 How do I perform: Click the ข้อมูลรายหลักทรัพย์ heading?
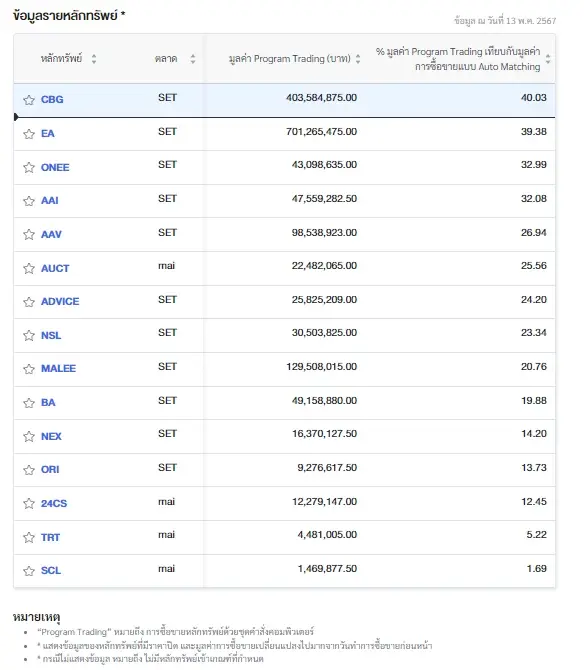[x=69, y=16]
